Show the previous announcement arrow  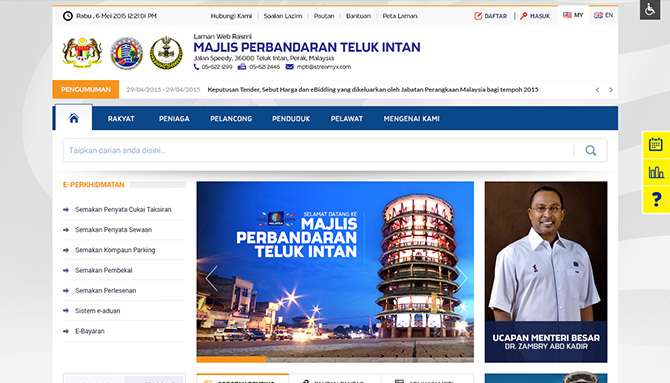pyautogui.click(x=597, y=90)
